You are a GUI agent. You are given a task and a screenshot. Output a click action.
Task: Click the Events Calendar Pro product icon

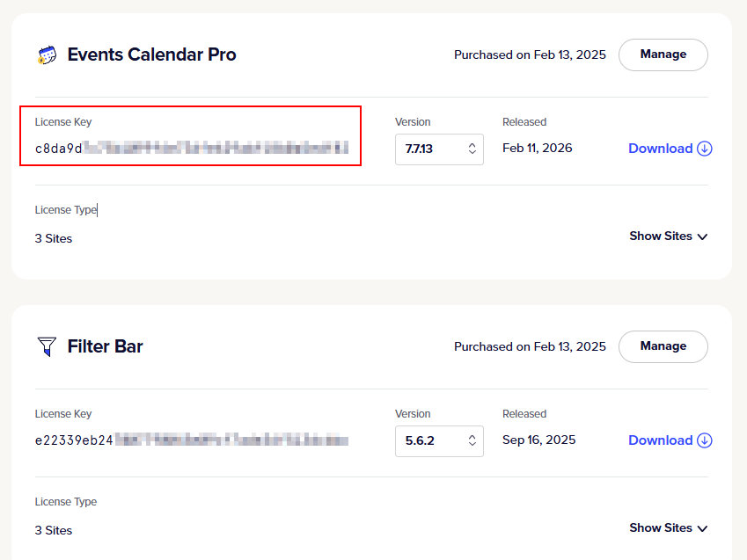pyautogui.click(x=47, y=55)
